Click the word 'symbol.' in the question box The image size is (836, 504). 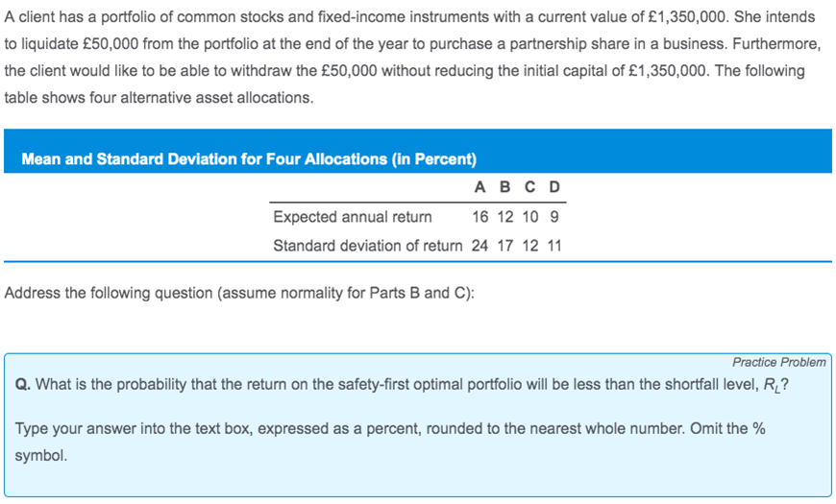point(41,456)
